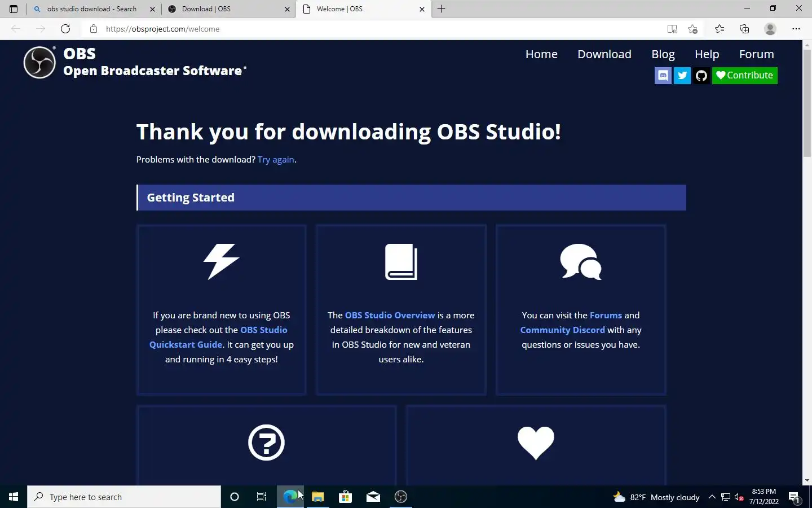This screenshot has height=508, width=812.
Task: Open File Explorer from taskbar
Action: (318, 497)
